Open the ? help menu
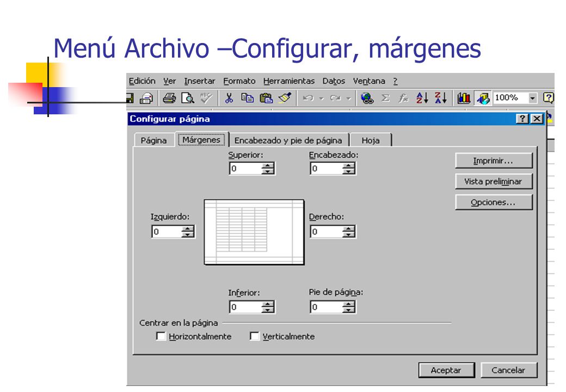The width and height of the screenshot is (566, 392). (395, 81)
